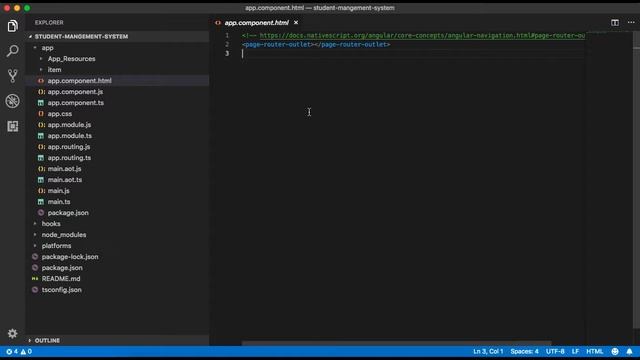The width and height of the screenshot is (640, 360).
Task: Open main.ts file
Action: 59,202
